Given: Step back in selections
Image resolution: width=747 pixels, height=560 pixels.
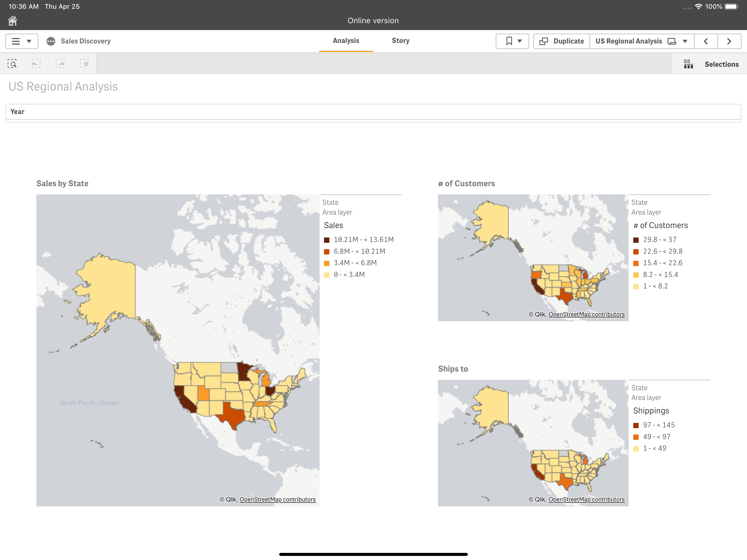Looking at the screenshot, I should coord(36,63).
